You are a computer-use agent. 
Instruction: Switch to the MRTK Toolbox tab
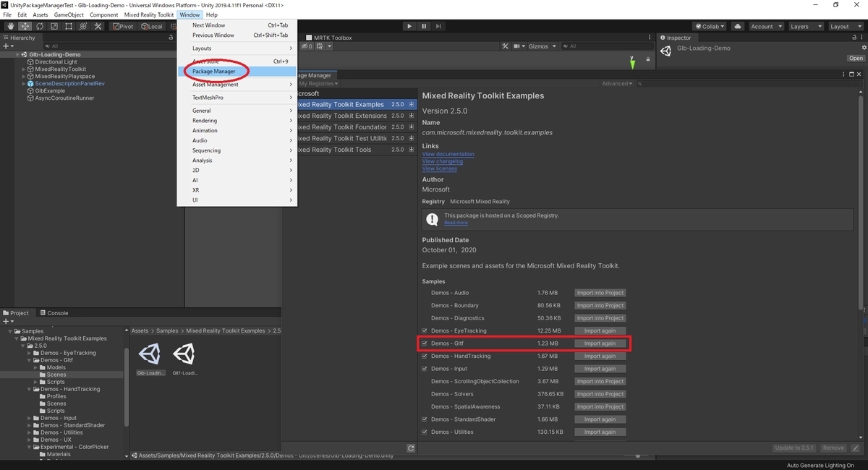(x=328, y=38)
